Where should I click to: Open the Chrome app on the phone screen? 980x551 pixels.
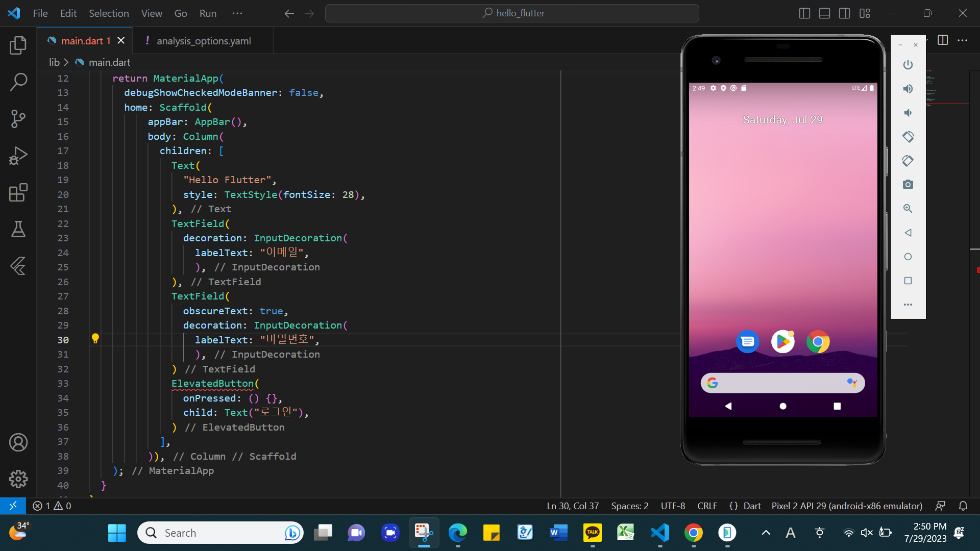[x=818, y=342]
